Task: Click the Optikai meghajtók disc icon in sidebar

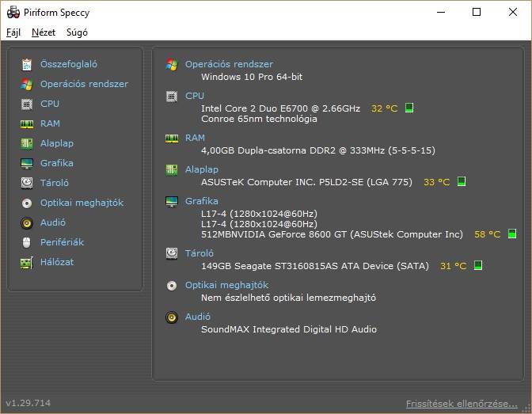Action: pos(27,203)
